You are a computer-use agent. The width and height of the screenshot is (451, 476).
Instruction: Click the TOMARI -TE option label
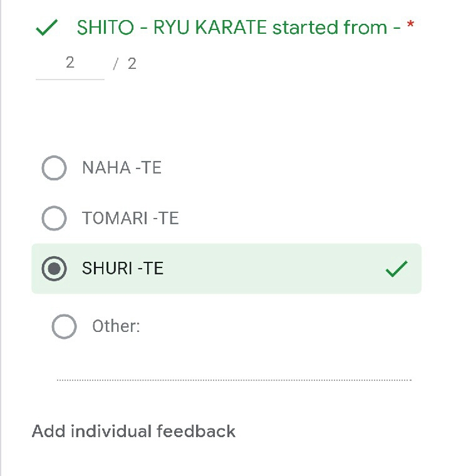pos(130,218)
